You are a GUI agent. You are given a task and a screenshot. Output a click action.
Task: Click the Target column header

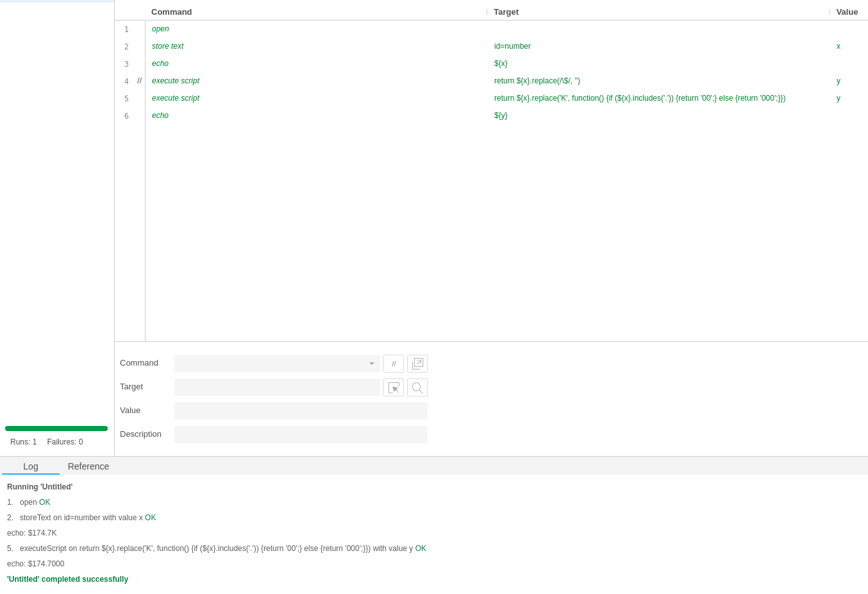[x=506, y=12]
